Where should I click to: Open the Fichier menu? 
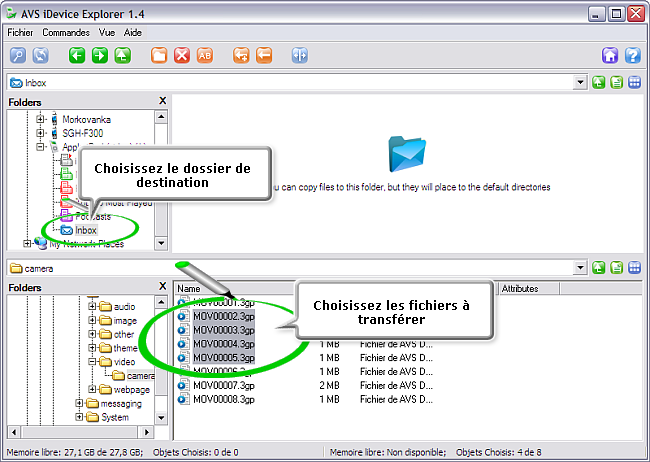point(20,32)
